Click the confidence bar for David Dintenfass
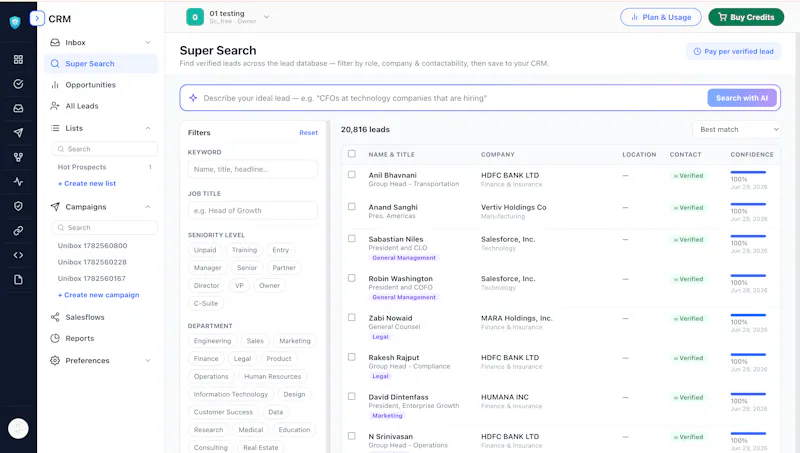Image resolution: width=800 pixels, height=453 pixels. (748, 394)
